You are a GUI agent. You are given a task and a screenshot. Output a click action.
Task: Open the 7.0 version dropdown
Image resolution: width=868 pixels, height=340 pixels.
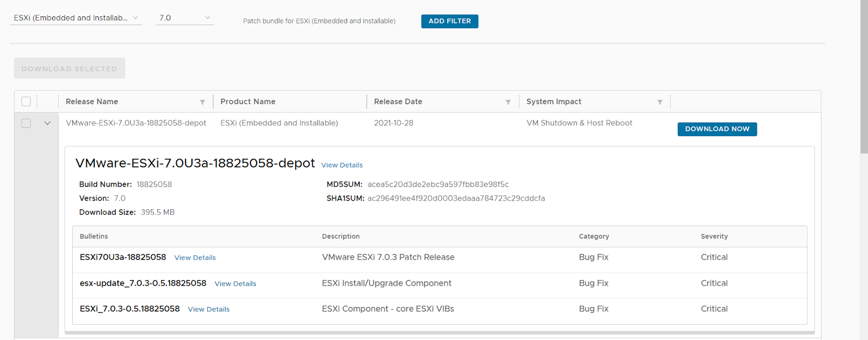point(184,18)
